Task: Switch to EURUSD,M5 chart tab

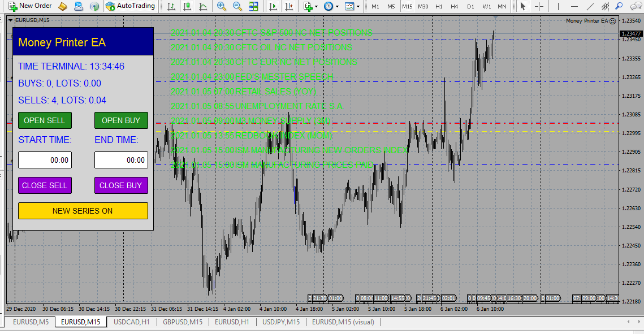Action: pos(31,322)
